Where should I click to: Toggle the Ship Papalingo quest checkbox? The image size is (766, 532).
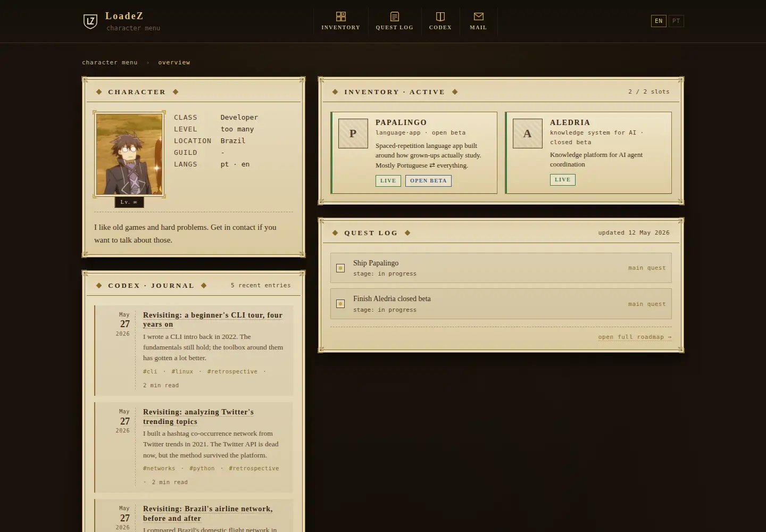point(340,268)
